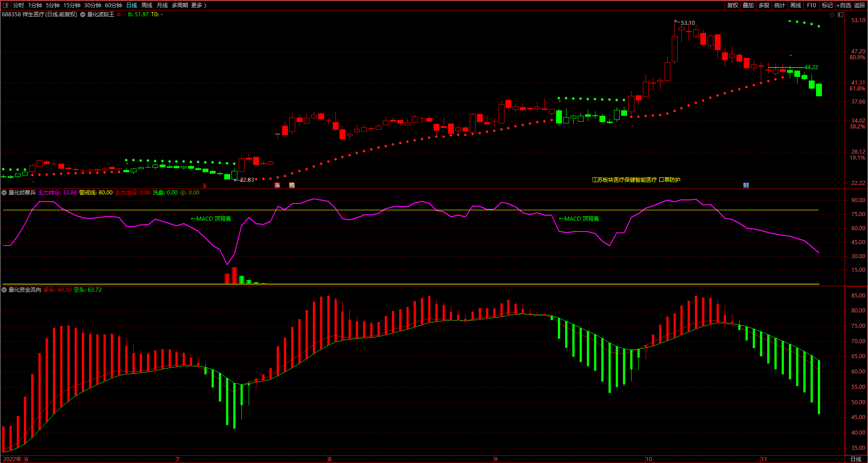Click the 主力持仓: 33.86 value

click(57, 193)
